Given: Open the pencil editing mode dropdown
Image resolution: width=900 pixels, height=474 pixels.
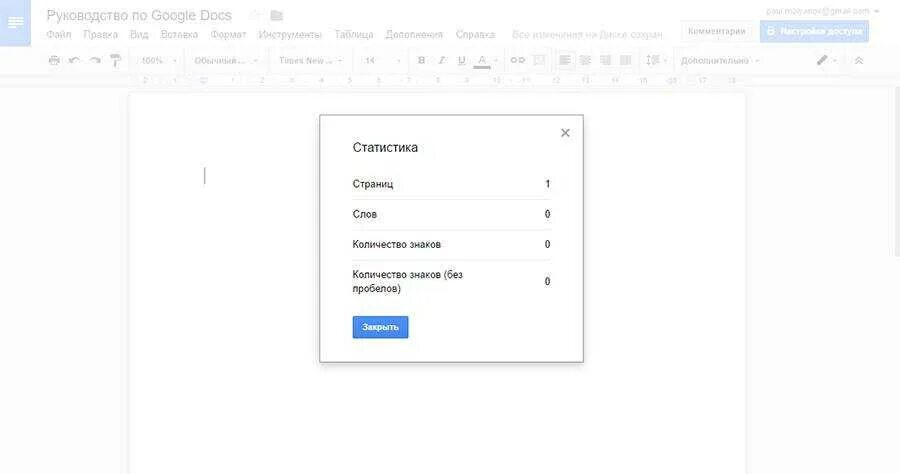Looking at the screenshot, I should pos(827,60).
